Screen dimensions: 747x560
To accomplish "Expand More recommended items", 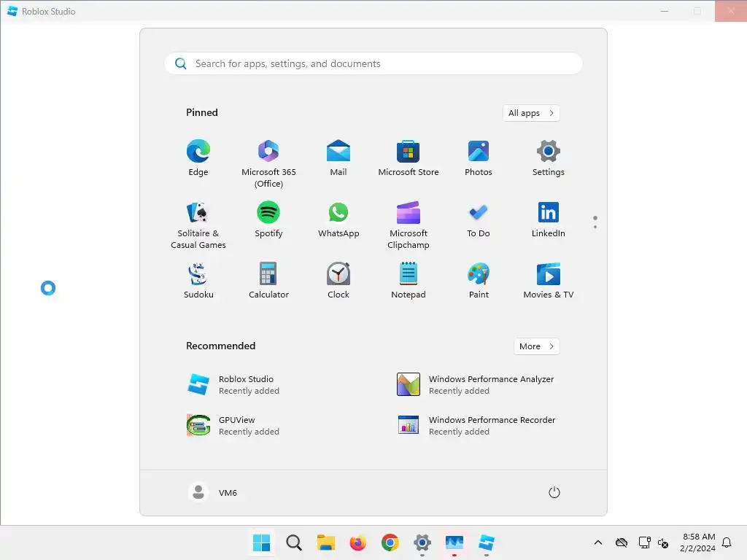I will [x=536, y=346].
